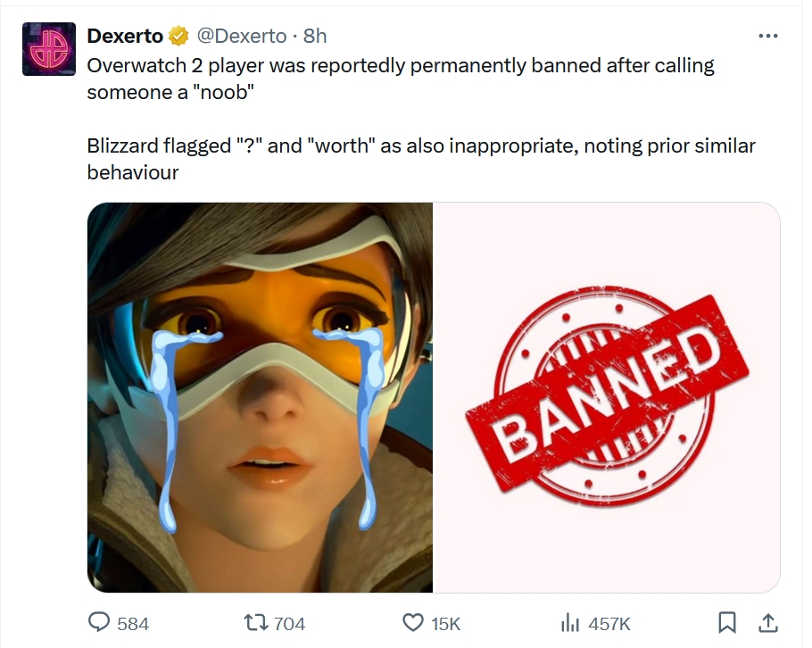The height and width of the screenshot is (648, 812).
Task: Open the Dexerto display name link
Action: [125, 36]
